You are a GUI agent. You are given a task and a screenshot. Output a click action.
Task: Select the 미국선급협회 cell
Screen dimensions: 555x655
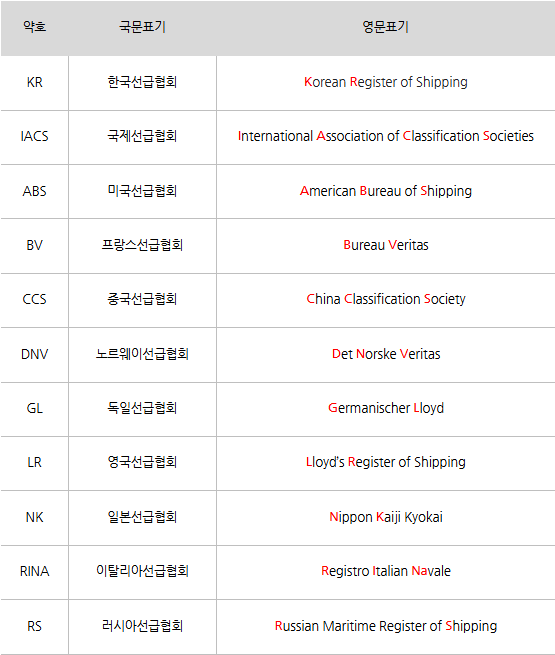142,191
